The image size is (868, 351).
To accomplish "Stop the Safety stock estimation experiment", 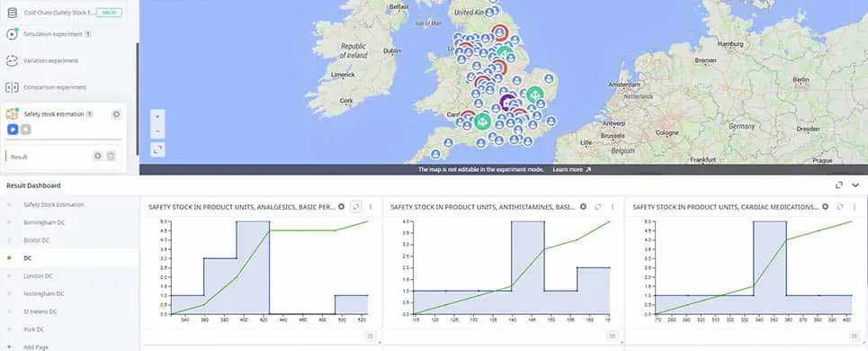I will (x=25, y=130).
